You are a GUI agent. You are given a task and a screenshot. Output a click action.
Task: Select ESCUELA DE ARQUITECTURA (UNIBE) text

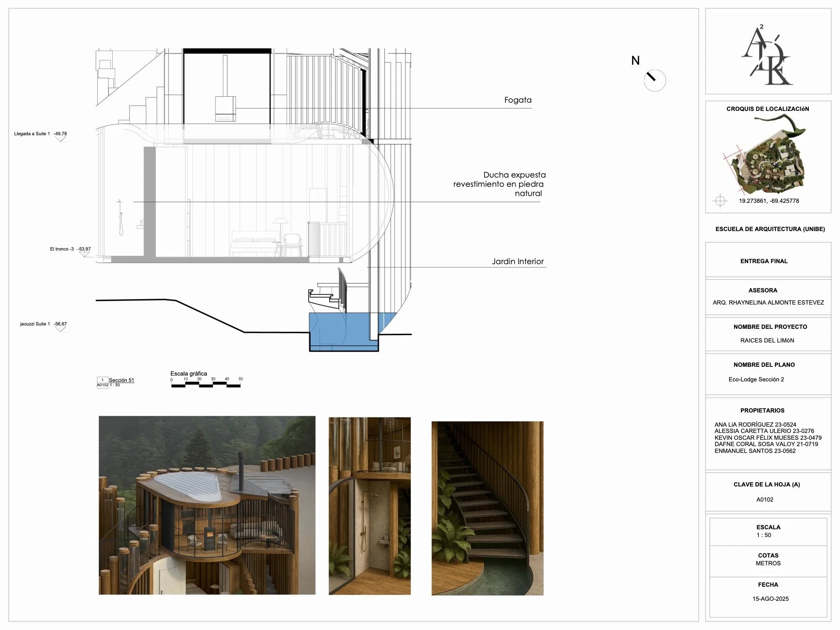[770, 229]
